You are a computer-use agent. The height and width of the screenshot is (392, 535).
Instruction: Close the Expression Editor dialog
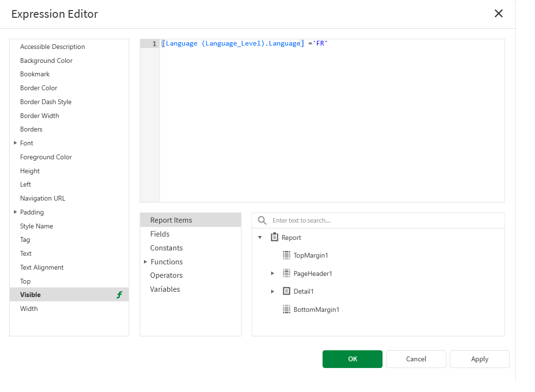(499, 13)
